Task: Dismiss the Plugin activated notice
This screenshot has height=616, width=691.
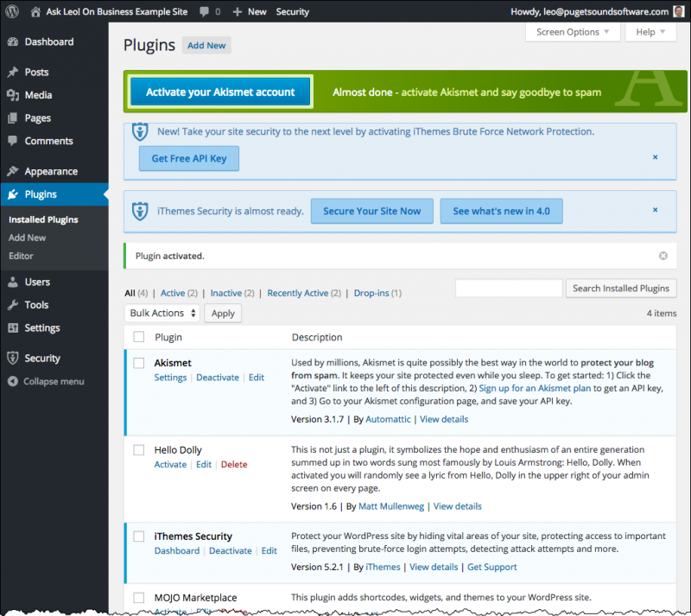Action: tap(663, 256)
